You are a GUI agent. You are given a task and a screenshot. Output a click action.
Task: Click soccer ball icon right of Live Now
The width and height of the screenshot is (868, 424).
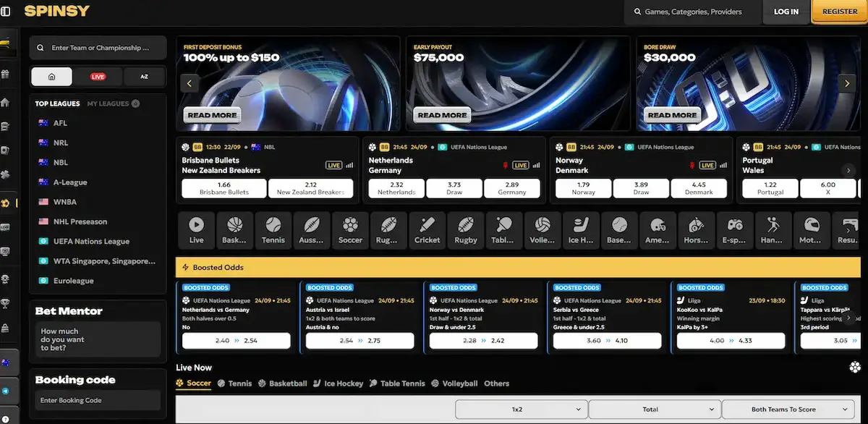click(855, 367)
